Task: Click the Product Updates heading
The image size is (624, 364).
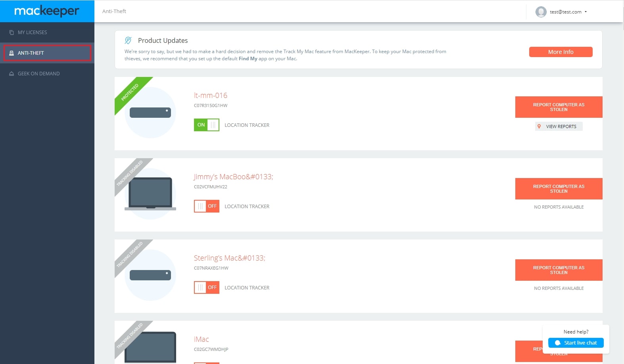Action: click(163, 40)
